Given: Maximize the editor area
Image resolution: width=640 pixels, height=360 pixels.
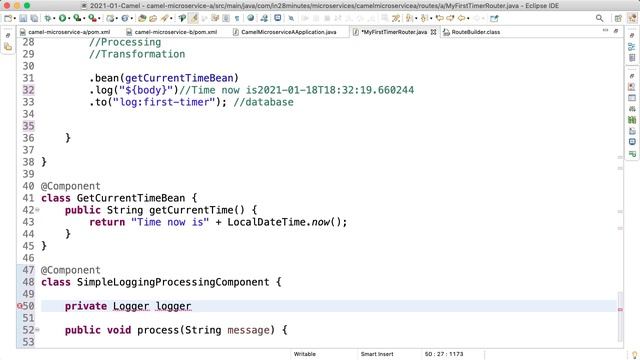Looking at the screenshot, I should pos(616,31).
